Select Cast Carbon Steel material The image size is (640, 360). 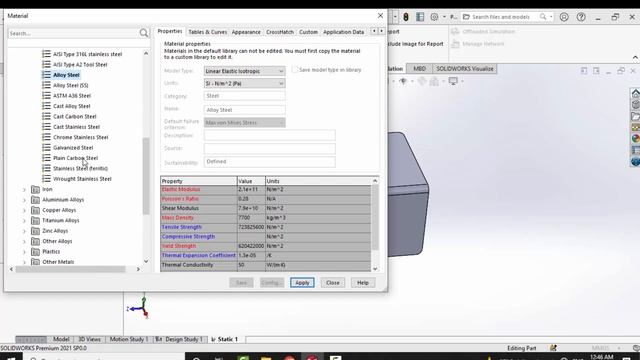tap(75, 117)
